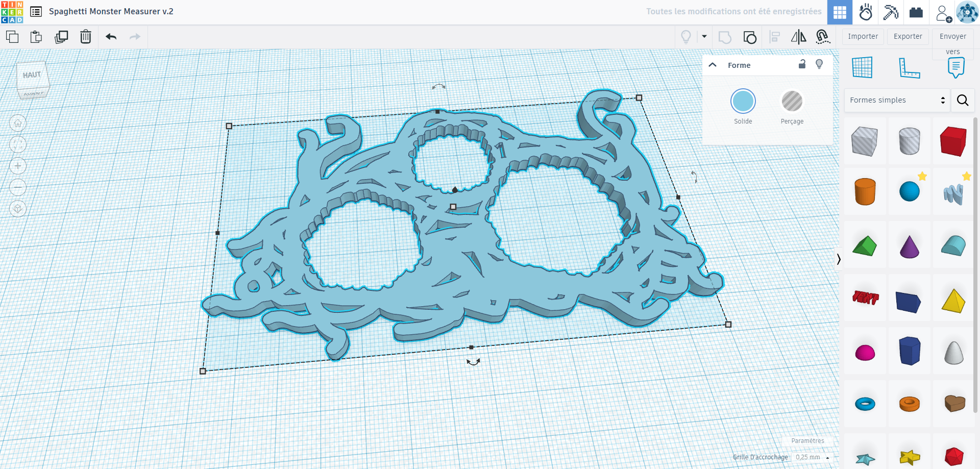Click the Importer button
Viewport: 980px width, 469px height.
point(863,36)
